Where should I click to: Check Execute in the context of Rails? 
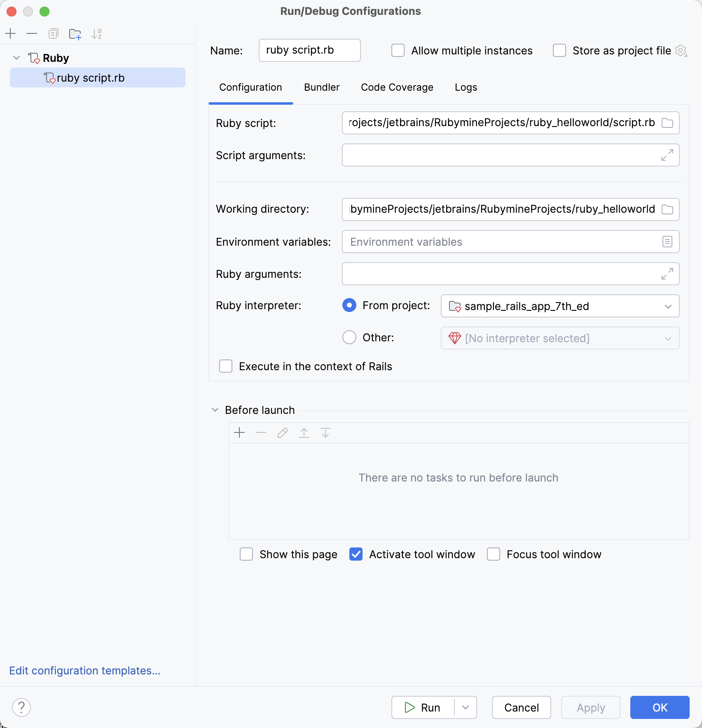[226, 366]
